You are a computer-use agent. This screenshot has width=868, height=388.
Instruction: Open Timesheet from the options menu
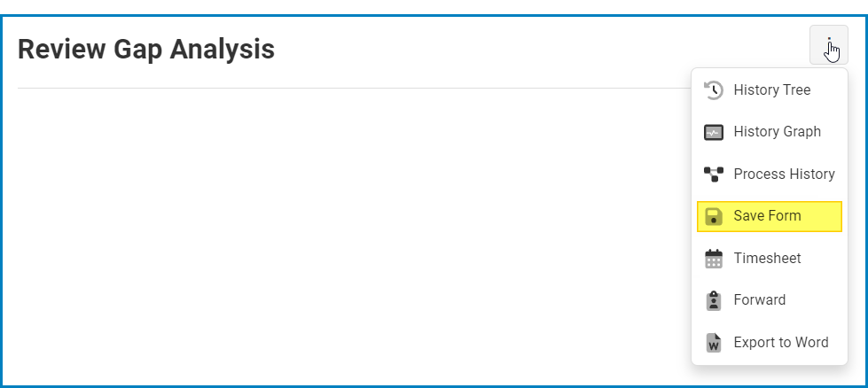(767, 259)
